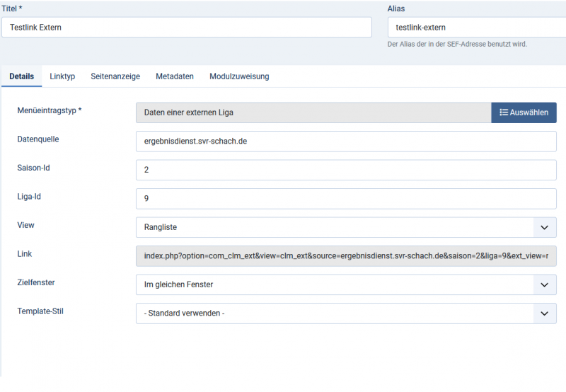Click the Menüeintragstyp label
This screenshot has height=392, width=566.
click(x=50, y=110)
